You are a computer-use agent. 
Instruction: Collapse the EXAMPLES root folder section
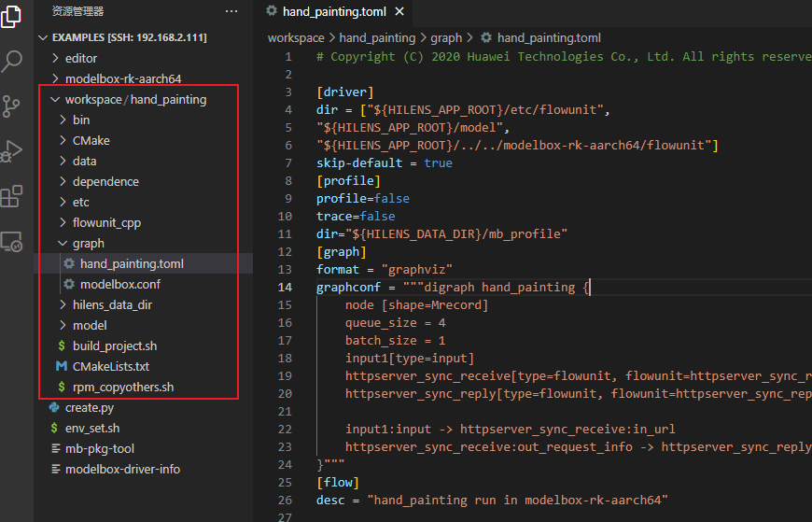click(43, 37)
